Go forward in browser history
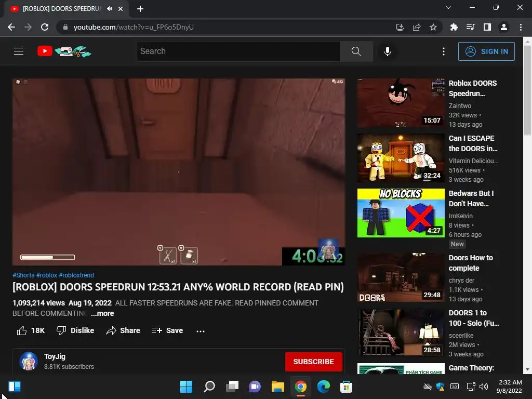Screen dimensions: 532x399 pyautogui.click(x=28, y=27)
